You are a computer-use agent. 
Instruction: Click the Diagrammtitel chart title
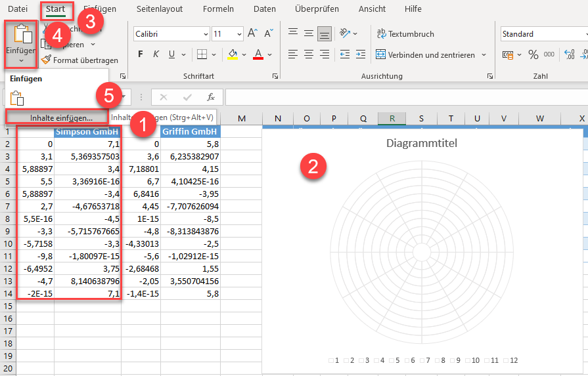(x=422, y=143)
